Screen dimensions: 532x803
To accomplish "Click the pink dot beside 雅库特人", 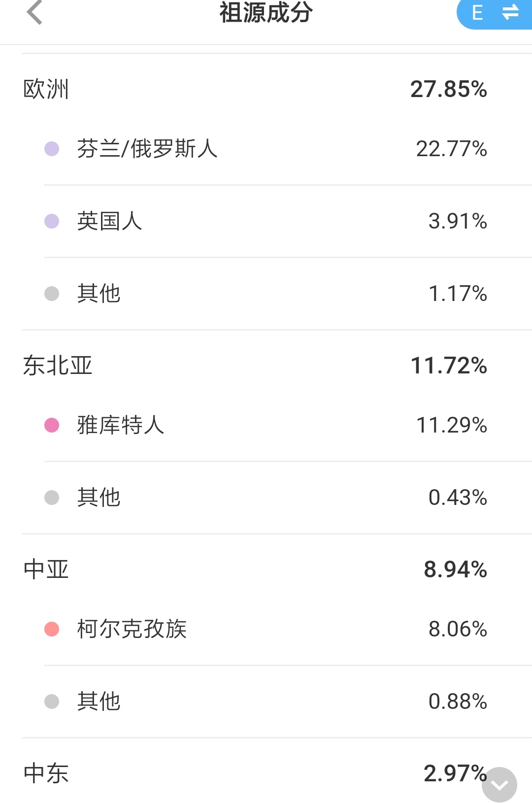I will (52, 425).
